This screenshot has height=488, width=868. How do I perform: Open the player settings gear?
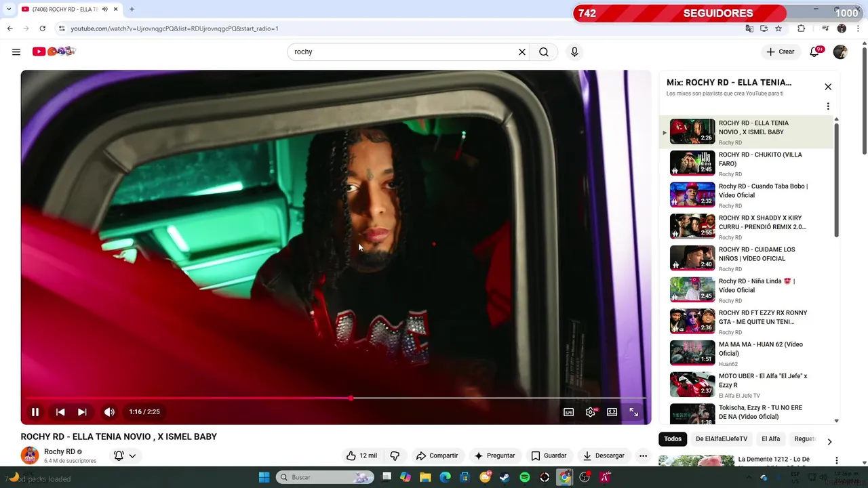(x=591, y=412)
